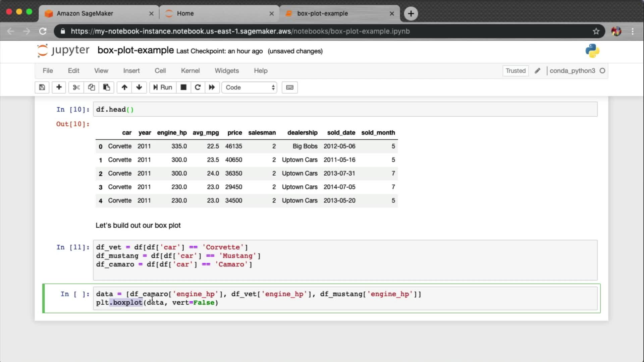644x362 pixels.
Task: Open the Kernel menu
Action: tap(190, 71)
